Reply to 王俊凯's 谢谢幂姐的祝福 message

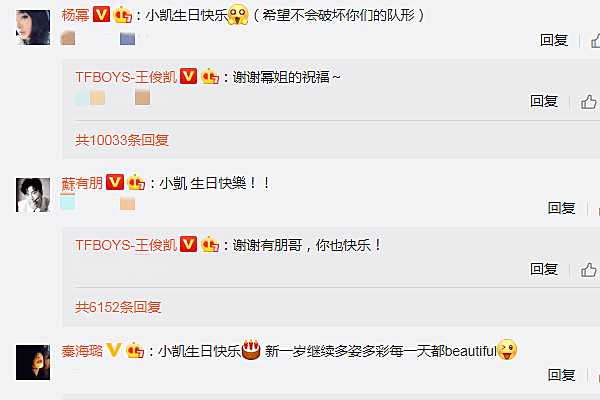(544, 101)
